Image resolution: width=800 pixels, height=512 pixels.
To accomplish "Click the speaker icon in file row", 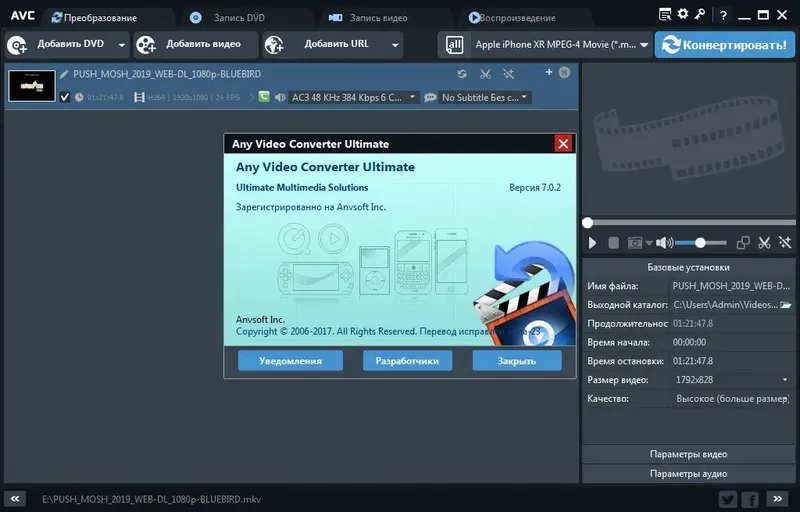I will tap(280, 97).
